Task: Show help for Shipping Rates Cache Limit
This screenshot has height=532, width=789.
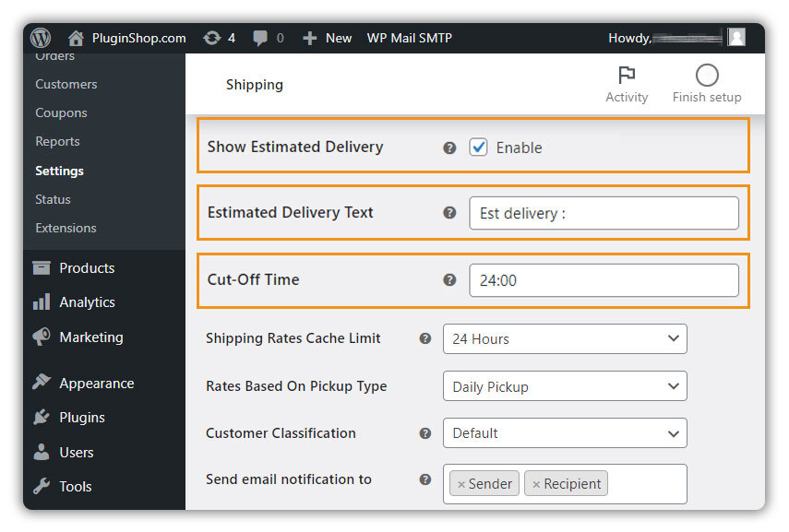Action: pyautogui.click(x=425, y=338)
